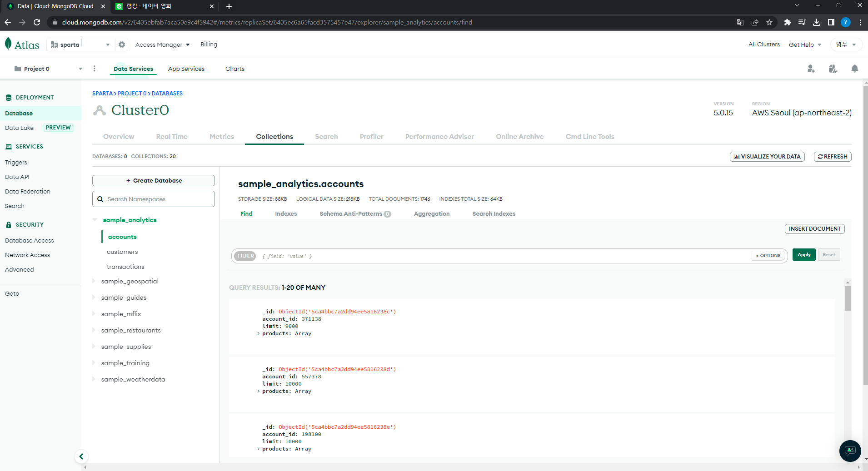Open the Billing link

[209, 45]
